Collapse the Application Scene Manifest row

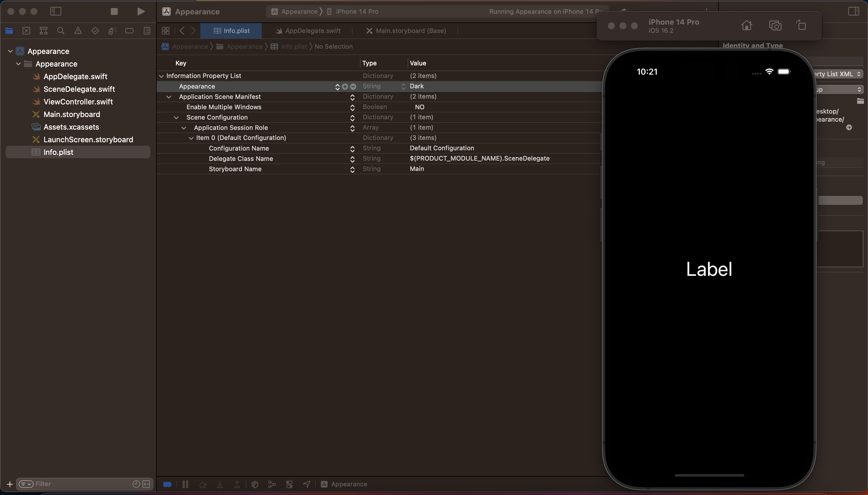coord(169,97)
